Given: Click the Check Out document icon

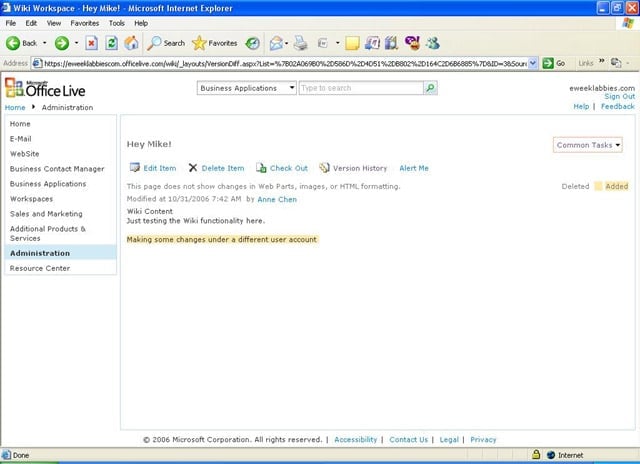Looking at the screenshot, I should (x=261, y=168).
